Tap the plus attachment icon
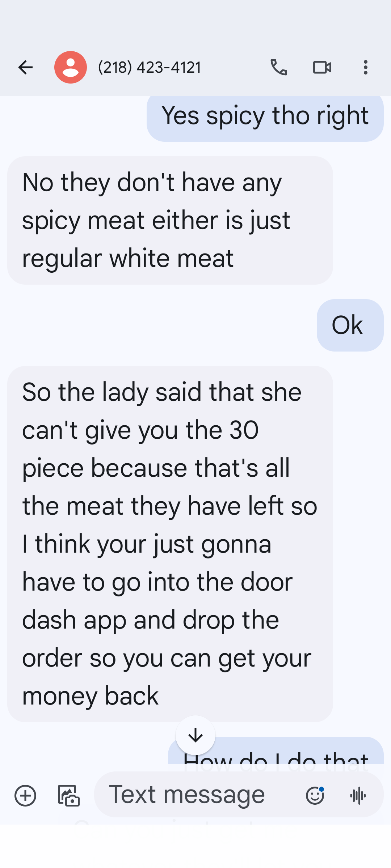391x868 pixels. [x=25, y=796]
